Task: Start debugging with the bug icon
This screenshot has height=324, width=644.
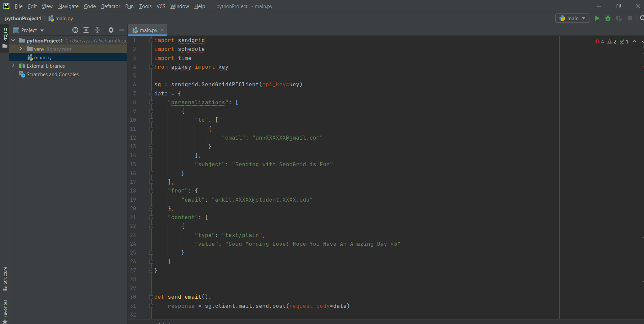Action: tap(608, 18)
